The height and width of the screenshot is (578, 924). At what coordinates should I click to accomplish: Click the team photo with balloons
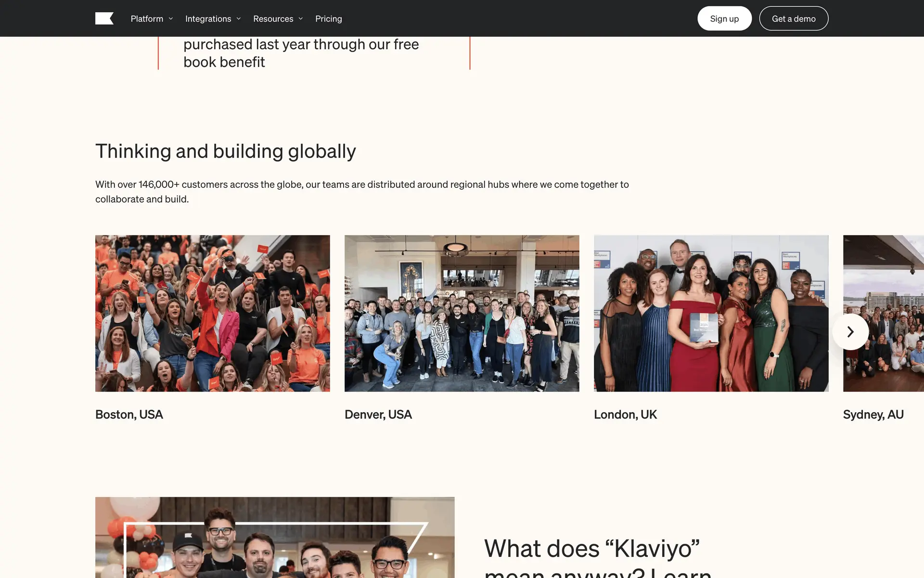point(275,538)
